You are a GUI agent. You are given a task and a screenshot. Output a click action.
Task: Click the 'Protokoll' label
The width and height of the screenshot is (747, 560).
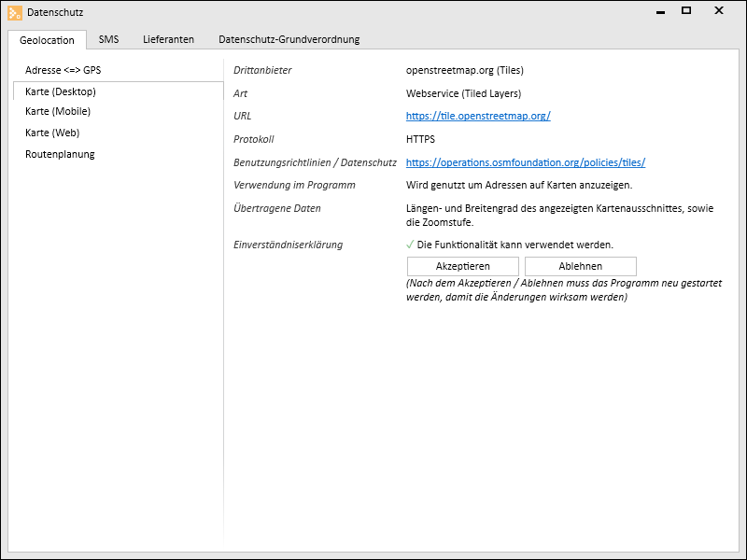click(x=253, y=139)
